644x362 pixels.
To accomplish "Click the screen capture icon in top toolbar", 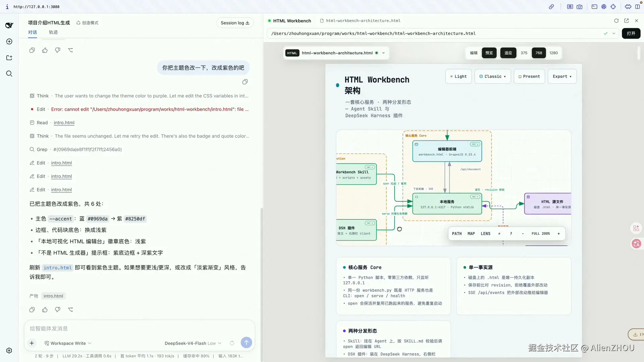I will (570, 7).
